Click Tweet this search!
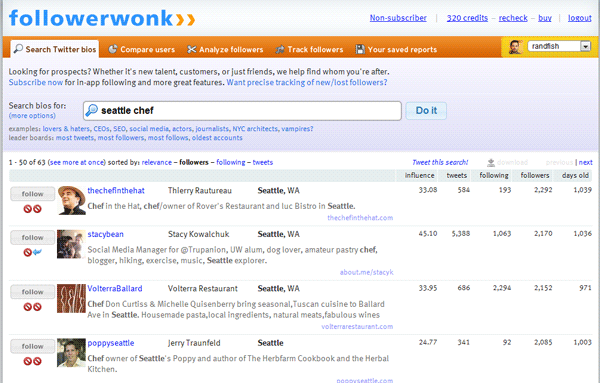Screen dimensions: 600x383 pyautogui.click(x=440, y=162)
